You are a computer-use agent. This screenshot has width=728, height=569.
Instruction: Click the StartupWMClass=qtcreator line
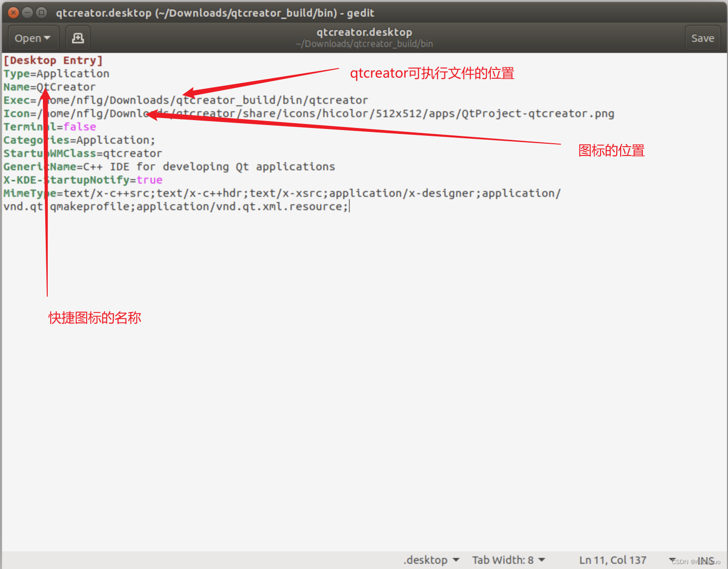[83, 154]
